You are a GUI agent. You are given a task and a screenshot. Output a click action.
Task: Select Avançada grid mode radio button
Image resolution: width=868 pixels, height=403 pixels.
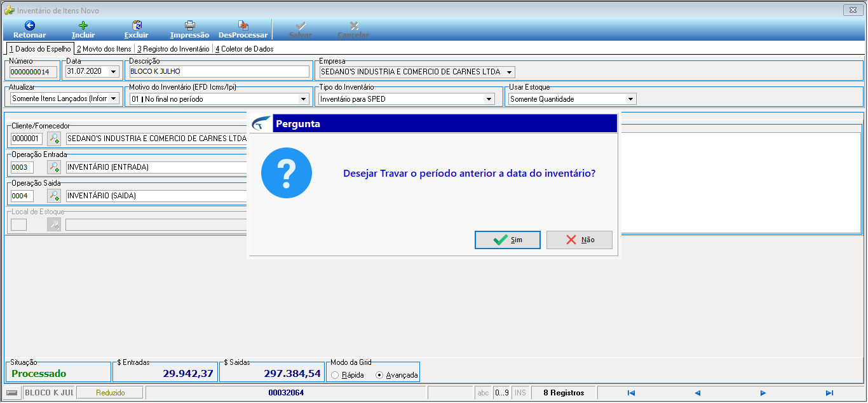(379, 375)
